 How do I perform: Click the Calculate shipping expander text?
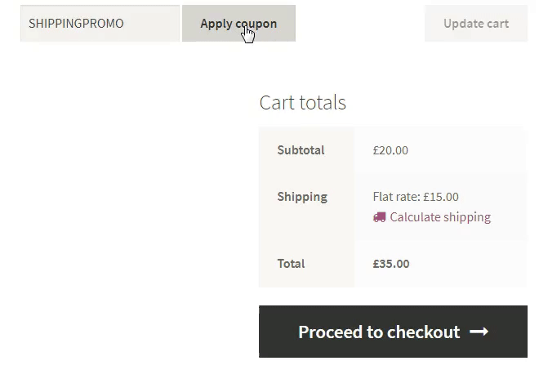point(440,217)
